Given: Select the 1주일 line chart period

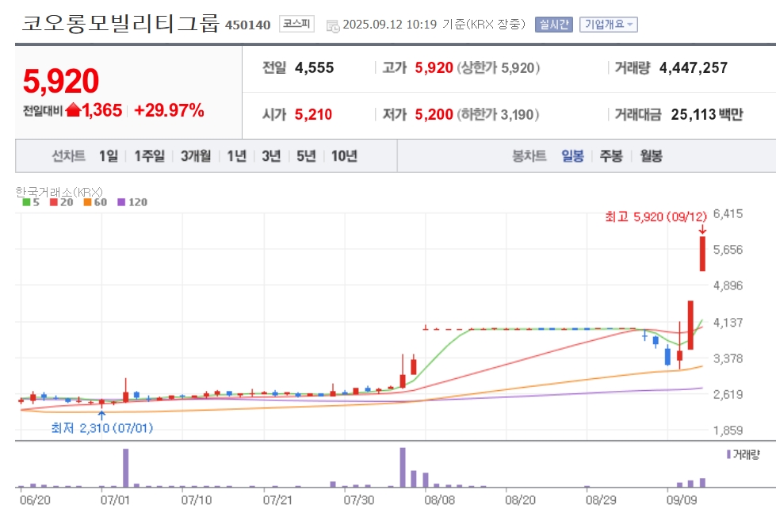Looking at the screenshot, I should click(150, 156).
